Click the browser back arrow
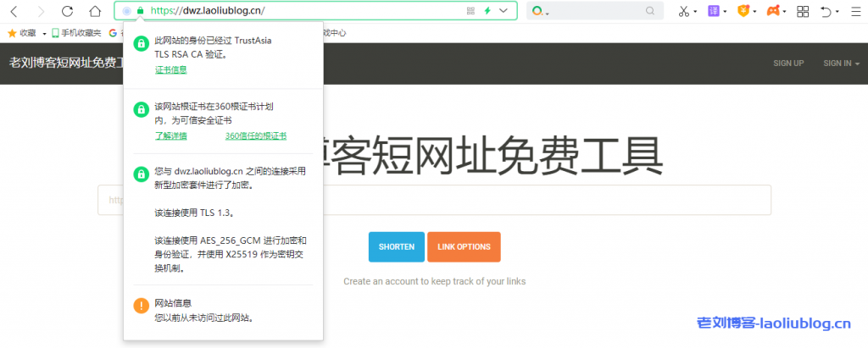This screenshot has height=348, width=868. 14,11
